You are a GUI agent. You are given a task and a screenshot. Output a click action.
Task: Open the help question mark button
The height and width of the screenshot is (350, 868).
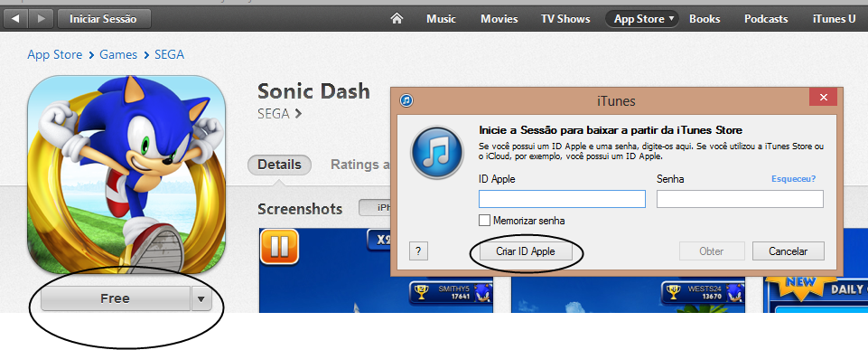click(x=418, y=251)
